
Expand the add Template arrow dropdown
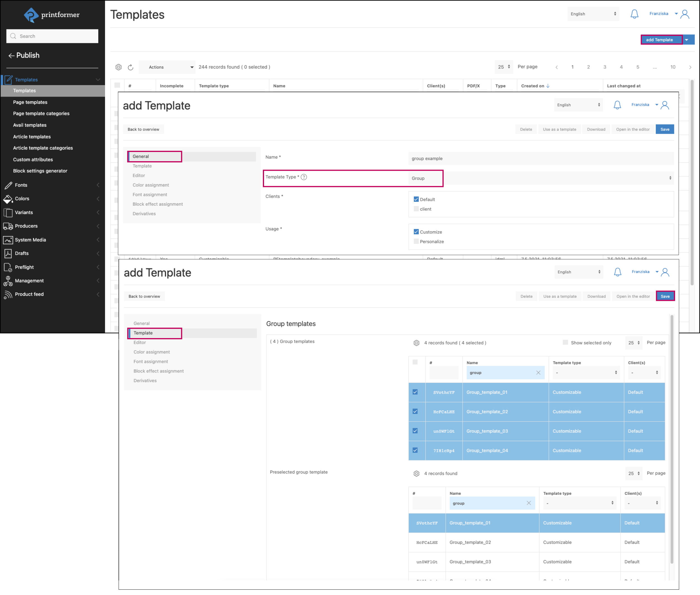pos(687,40)
